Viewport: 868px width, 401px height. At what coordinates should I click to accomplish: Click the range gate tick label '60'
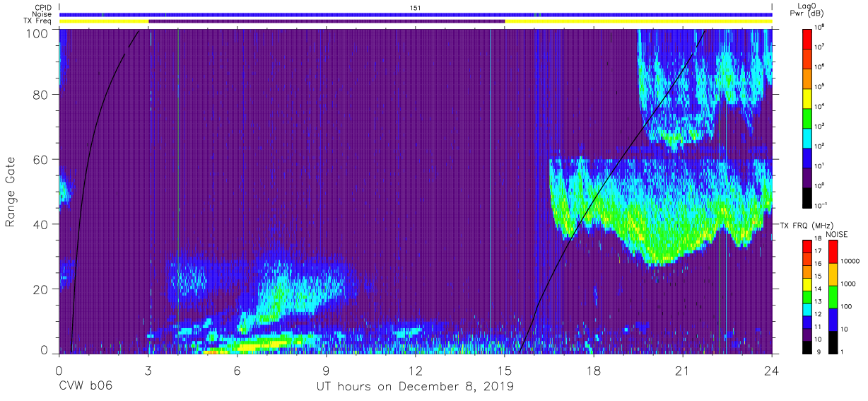coord(40,159)
